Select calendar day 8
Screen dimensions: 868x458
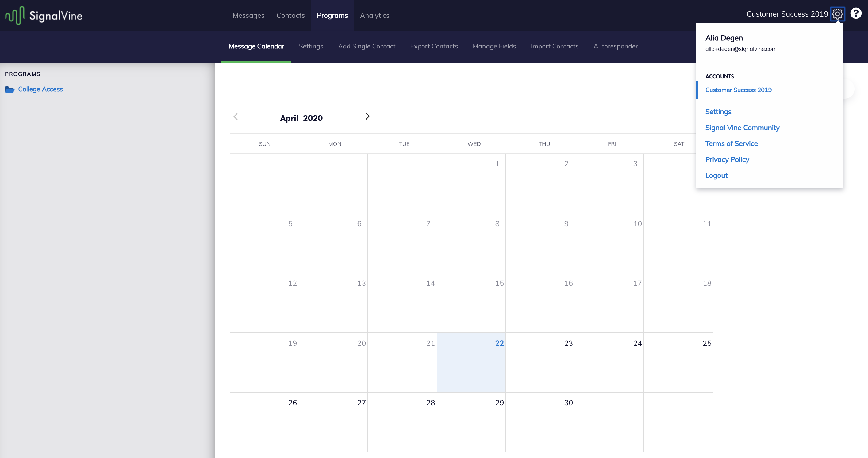point(471,243)
